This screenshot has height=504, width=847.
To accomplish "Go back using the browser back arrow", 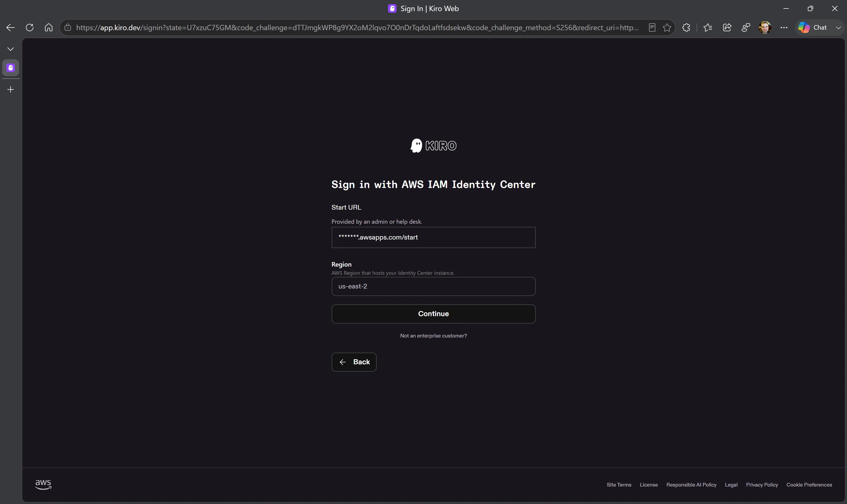I will [11, 28].
